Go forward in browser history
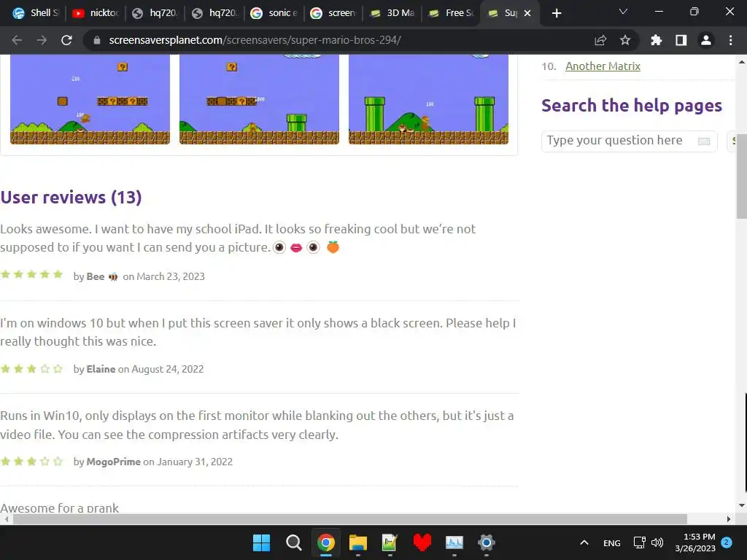This screenshot has height=560, width=747. pos(42,40)
